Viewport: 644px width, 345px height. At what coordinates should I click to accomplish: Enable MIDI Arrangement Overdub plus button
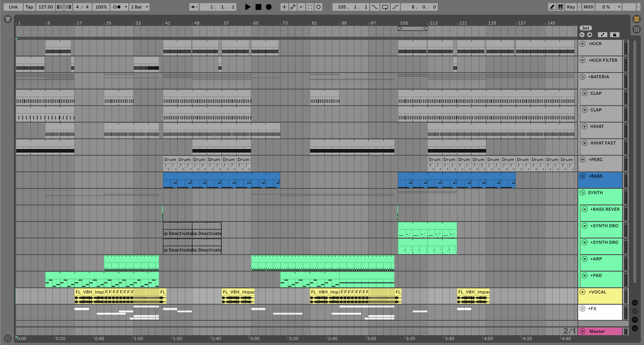point(284,7)
